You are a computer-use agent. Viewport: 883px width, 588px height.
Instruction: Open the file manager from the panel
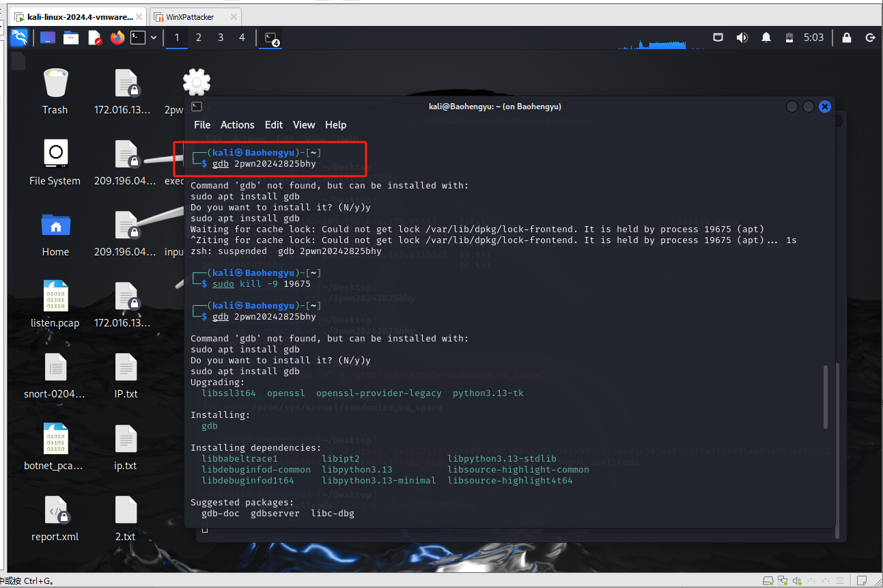point(71,38)
